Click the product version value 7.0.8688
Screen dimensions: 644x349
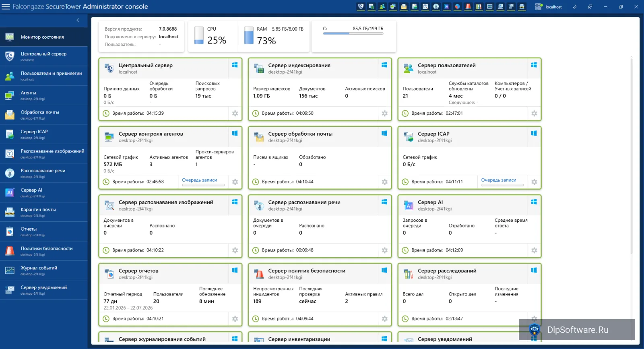point(168,29)
